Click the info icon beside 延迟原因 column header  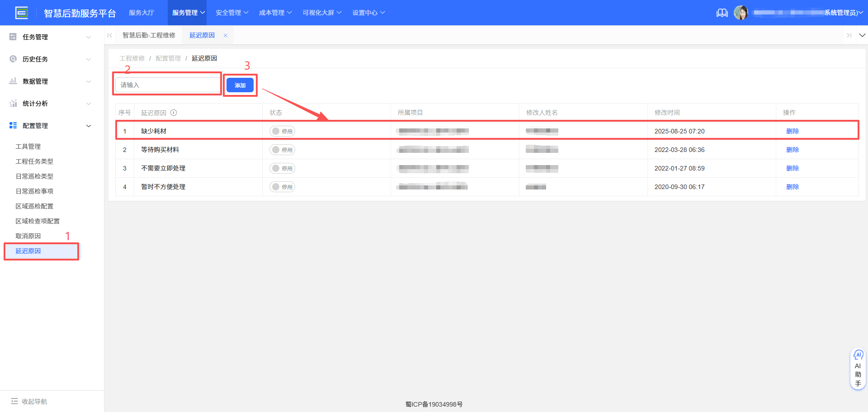coord(174,112)
